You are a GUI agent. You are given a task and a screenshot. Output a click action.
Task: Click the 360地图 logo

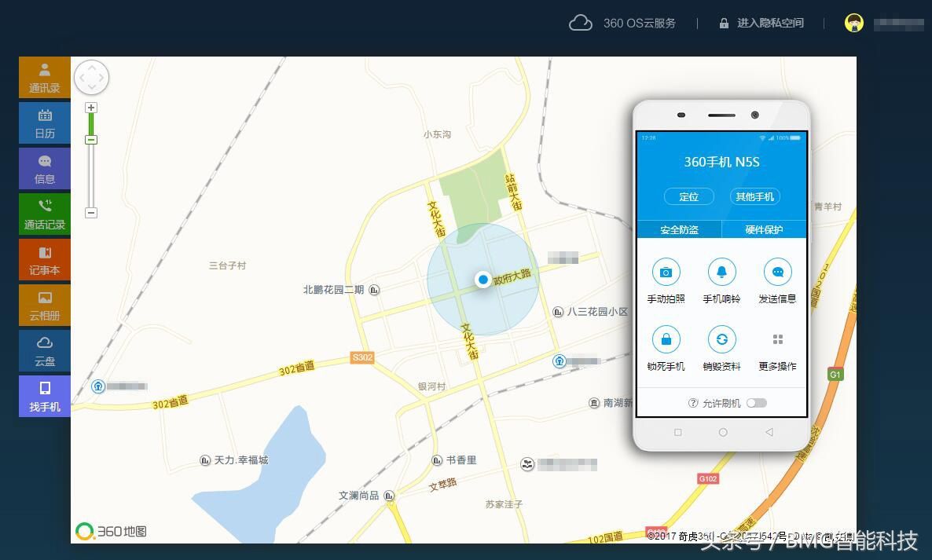(111, 531)
